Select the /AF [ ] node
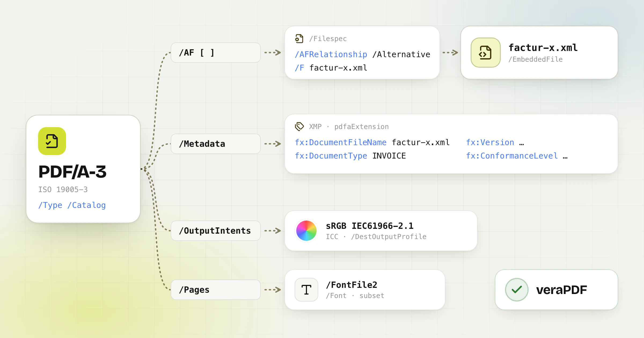Image resolution: width=644 pixels, height=338 pixels. (216, 53)
